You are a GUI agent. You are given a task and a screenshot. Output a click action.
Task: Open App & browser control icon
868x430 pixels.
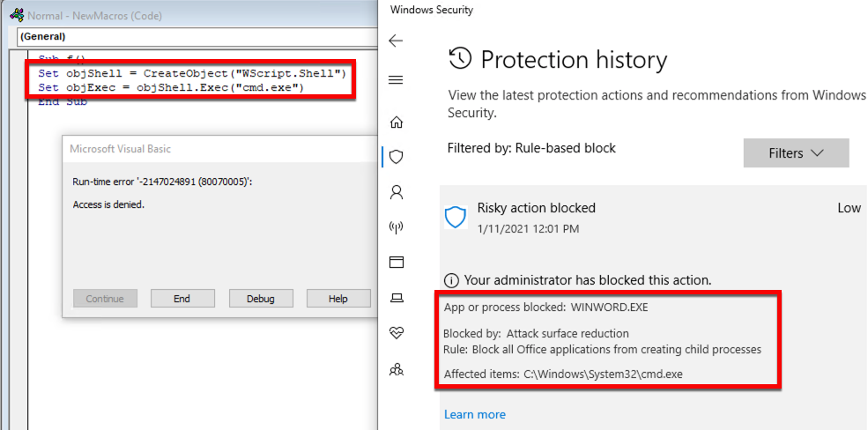point(396,262)
